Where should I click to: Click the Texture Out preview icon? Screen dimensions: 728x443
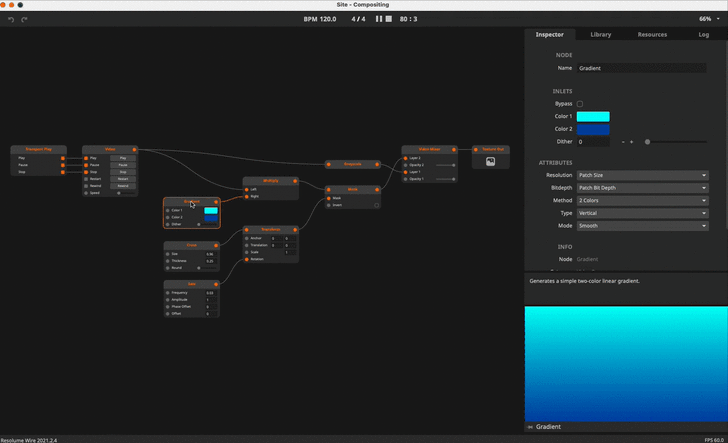(490, 161)
